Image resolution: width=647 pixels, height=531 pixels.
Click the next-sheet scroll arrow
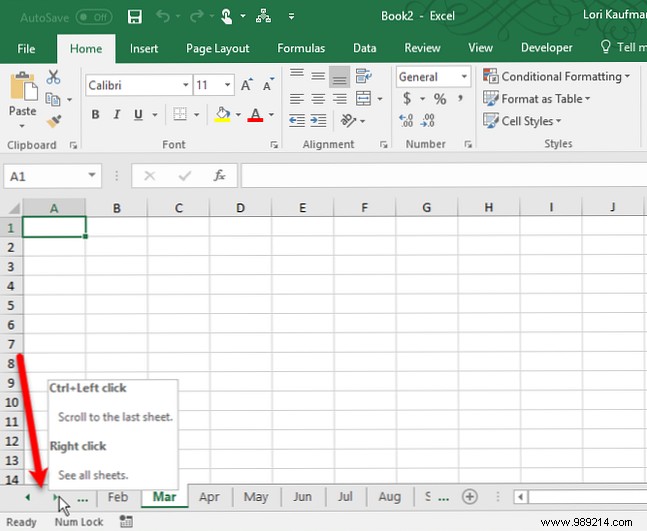[55, 498]
